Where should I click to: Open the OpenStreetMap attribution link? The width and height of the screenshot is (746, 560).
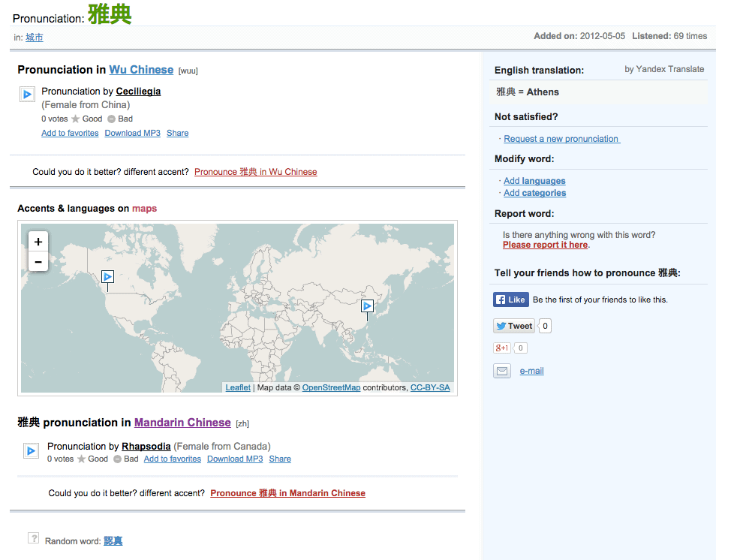coord(331,388)
